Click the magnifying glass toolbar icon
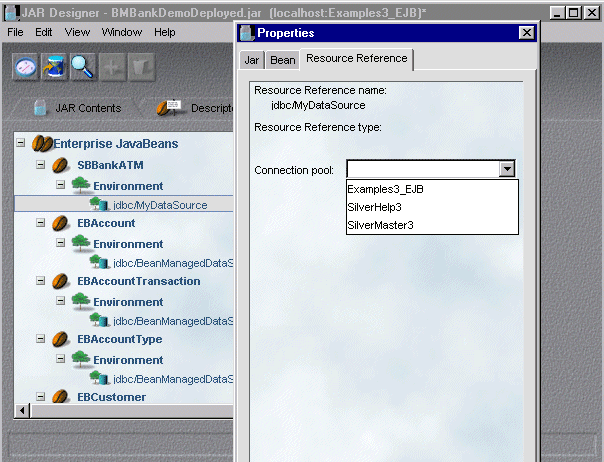604x462 pixels. (x=82, y=67)
